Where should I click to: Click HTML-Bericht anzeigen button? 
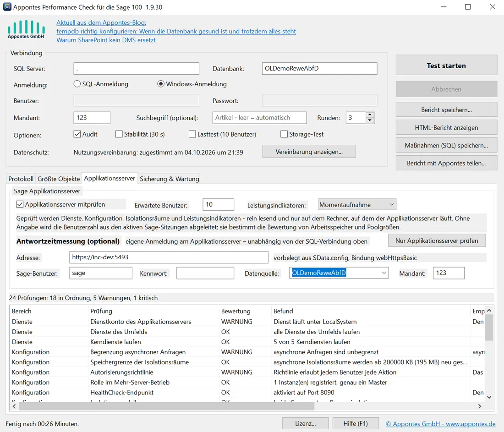446,128
